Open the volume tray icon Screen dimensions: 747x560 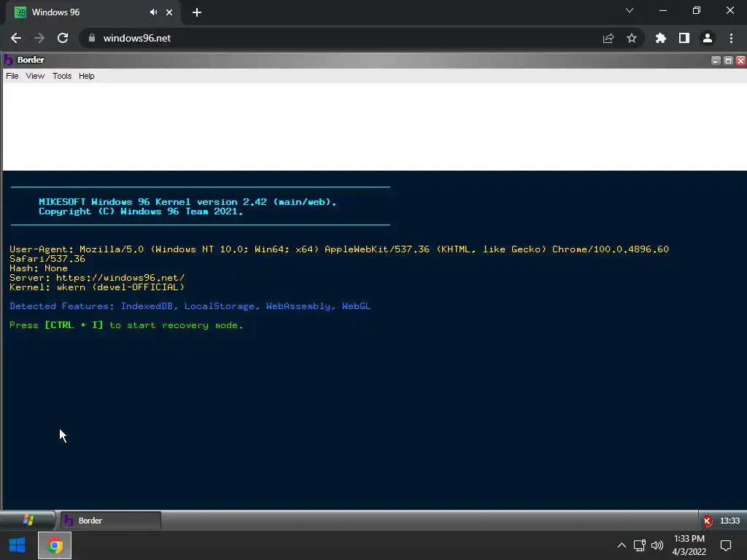(657, 545)
